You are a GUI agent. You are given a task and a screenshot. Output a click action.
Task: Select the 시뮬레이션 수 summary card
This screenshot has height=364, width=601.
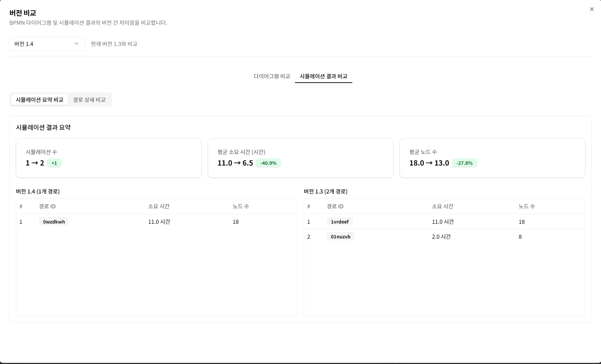pos(109,158)
